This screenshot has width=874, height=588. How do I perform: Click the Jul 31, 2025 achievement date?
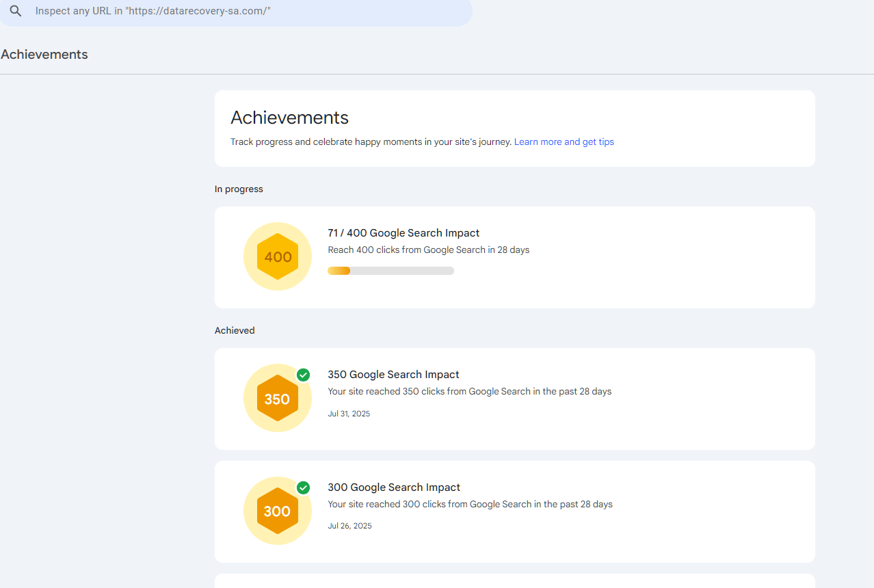click(349, 414)
